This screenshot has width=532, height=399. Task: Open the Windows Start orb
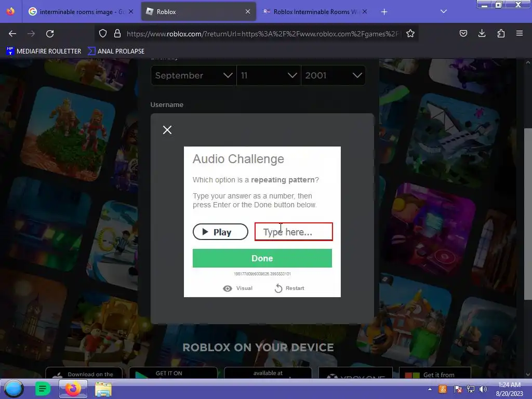tap(14, 389)
